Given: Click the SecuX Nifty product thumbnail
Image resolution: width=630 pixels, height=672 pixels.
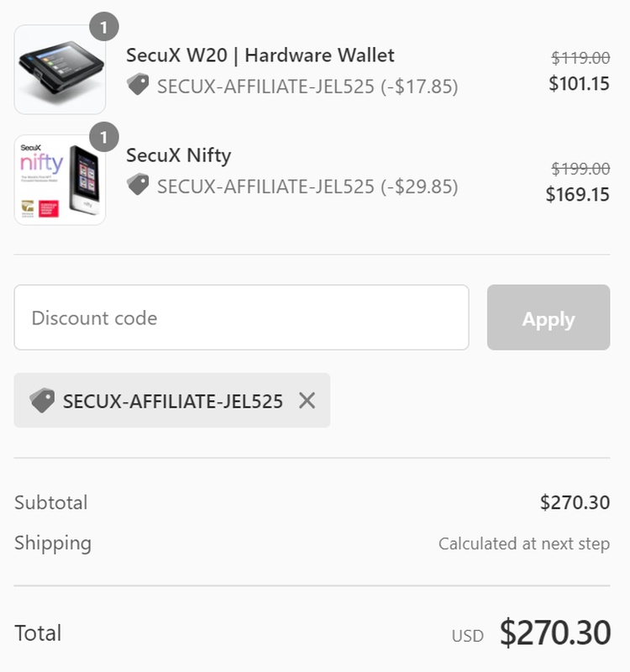Looking at the screenshot, I should [60, 180].
